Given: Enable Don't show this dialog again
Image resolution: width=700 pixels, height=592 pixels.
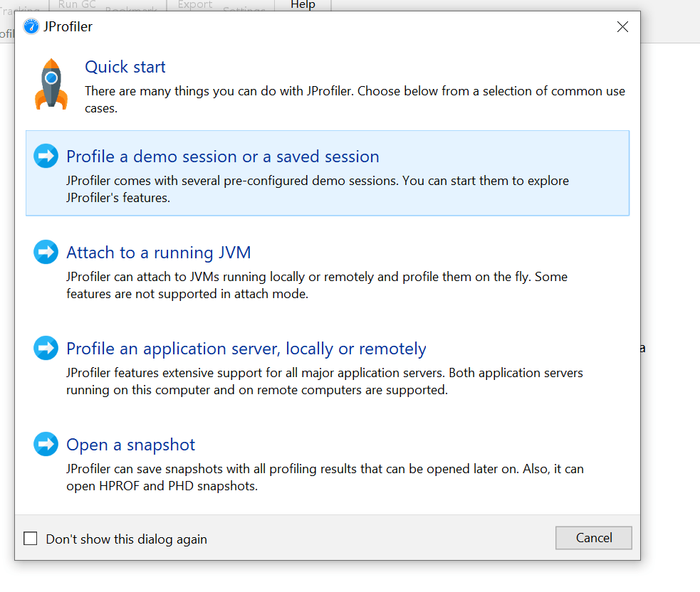Looking at the screenshot, I should tap(31, 539).
